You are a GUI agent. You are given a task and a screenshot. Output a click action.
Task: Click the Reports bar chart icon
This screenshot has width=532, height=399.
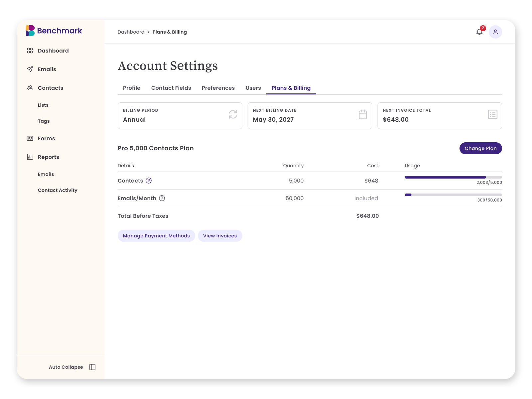(30, 157)
